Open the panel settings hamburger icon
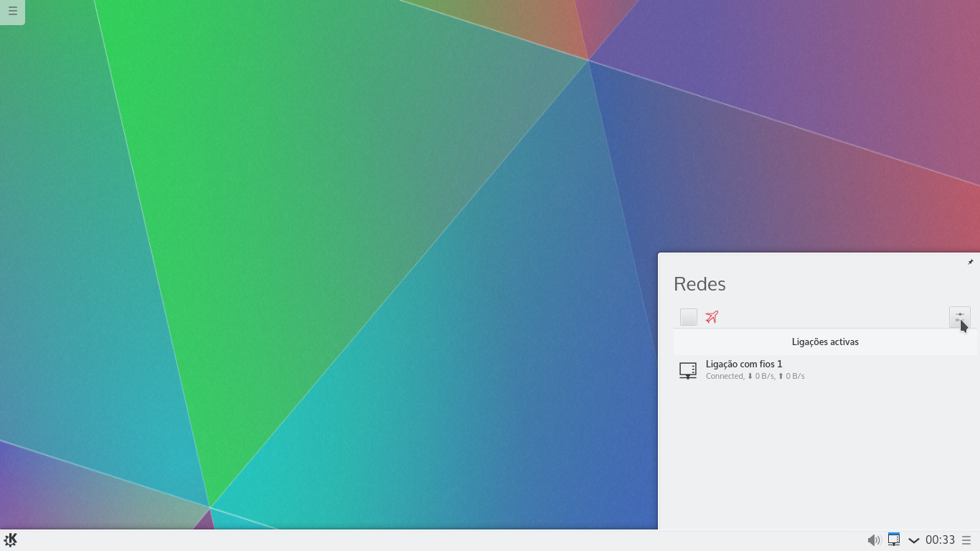This screenshot has height=551, width=980. point(966,540)
